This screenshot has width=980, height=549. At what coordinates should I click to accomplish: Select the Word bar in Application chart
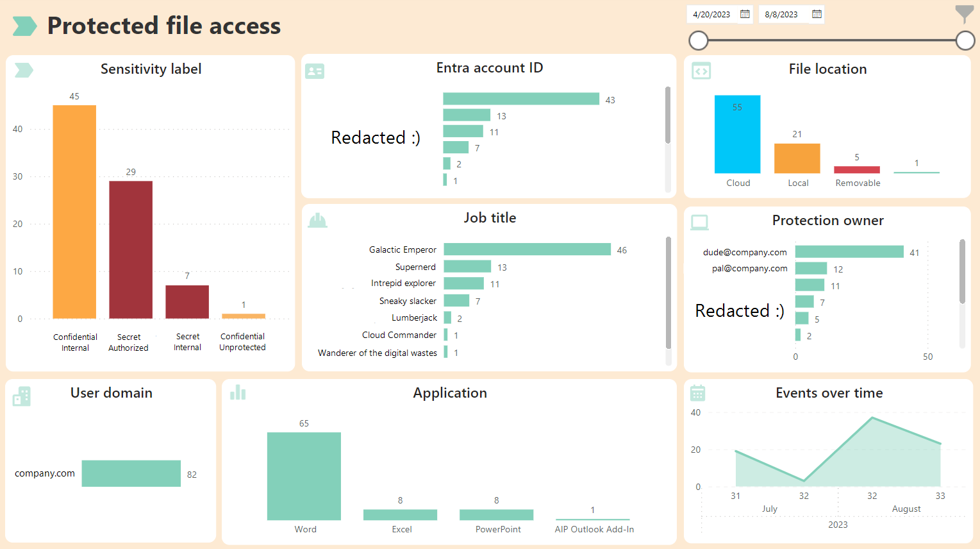click(x=304, y=476)
